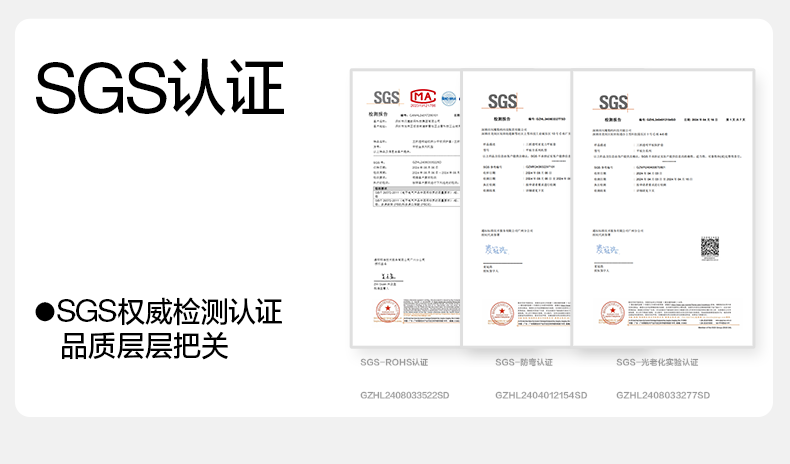This screenshot has height=464, width=790.
Task: Select report number GZHL2408033522SD
Action: (x=405, y=395)
